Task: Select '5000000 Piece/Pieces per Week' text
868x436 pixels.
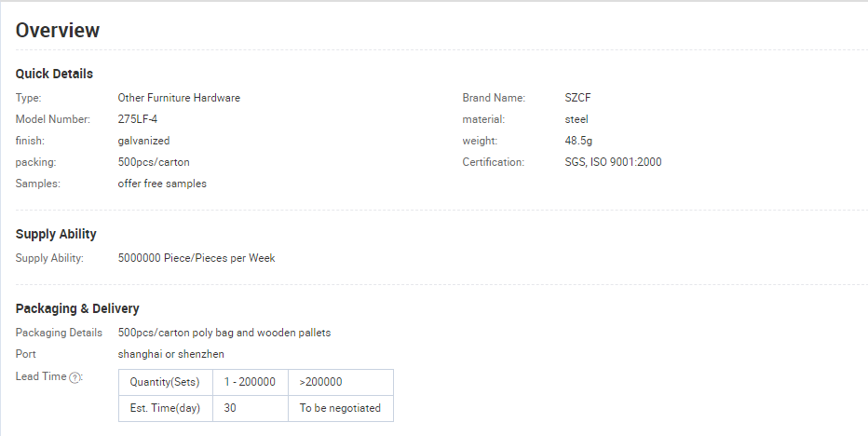Action: (197, 258)
